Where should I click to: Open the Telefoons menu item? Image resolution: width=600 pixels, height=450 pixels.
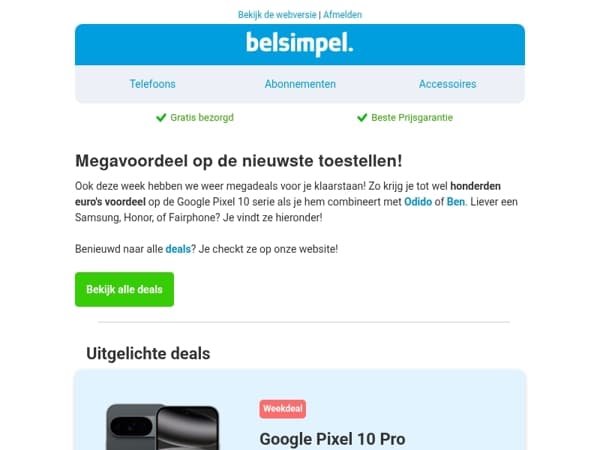click(x=152, y=84)
